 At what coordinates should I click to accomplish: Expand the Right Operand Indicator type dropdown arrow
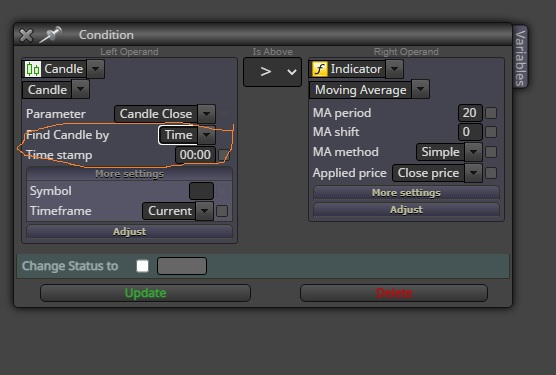point(395,69)
